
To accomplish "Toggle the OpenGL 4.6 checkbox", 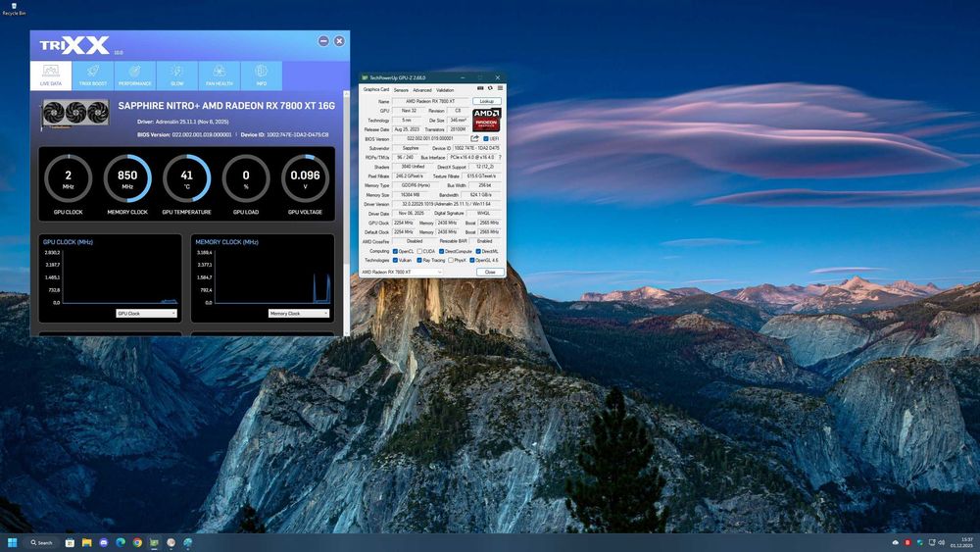I will (x=472, y=260).
